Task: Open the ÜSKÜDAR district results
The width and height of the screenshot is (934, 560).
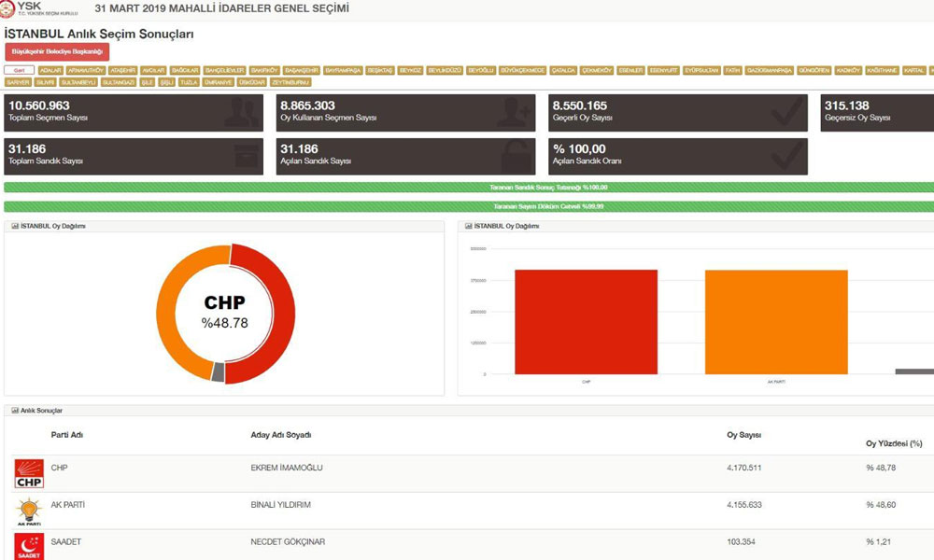Action: (x=251, y=82)
